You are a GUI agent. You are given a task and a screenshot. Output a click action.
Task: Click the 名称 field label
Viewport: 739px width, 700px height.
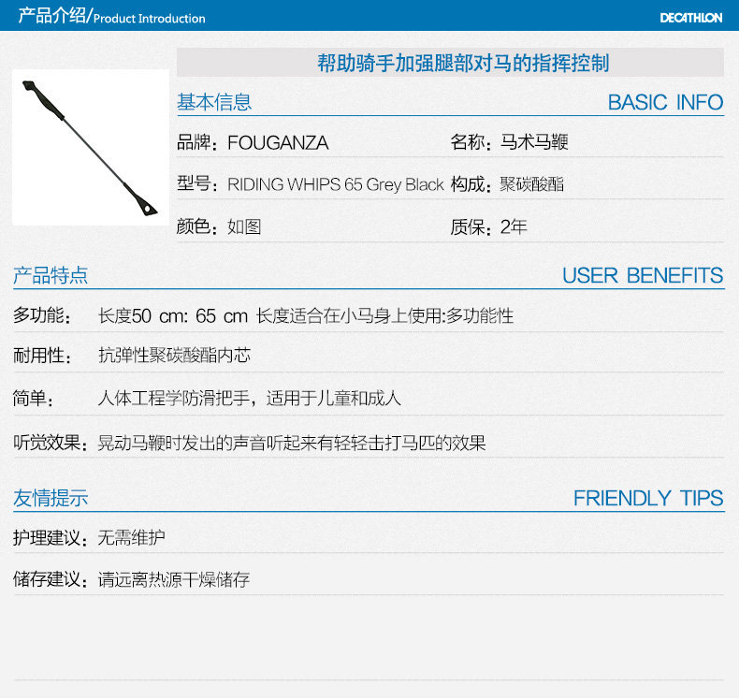click(471, 142)
